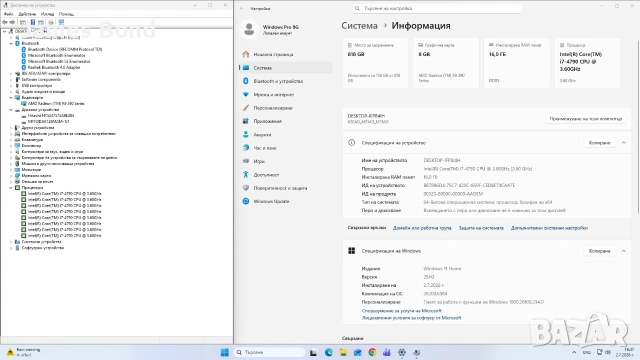The image size is (640, 360).
Task: Open Приложения settings
Action: (286, 121)
